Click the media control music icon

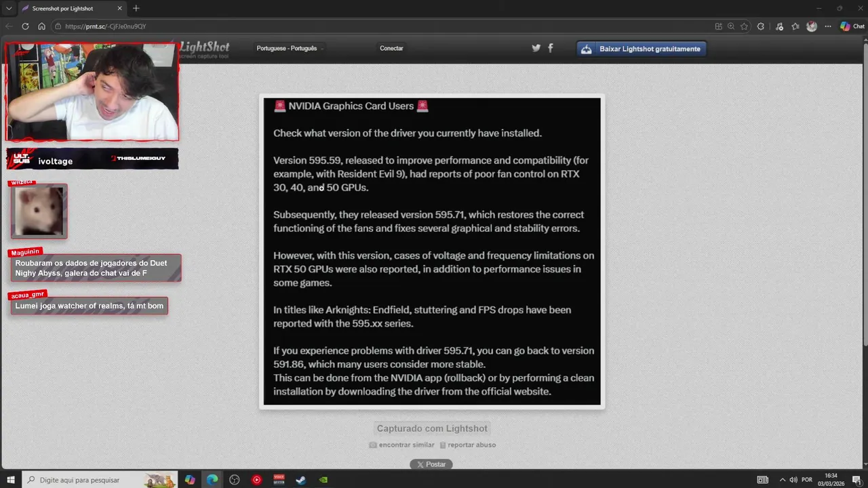[779, 26]
